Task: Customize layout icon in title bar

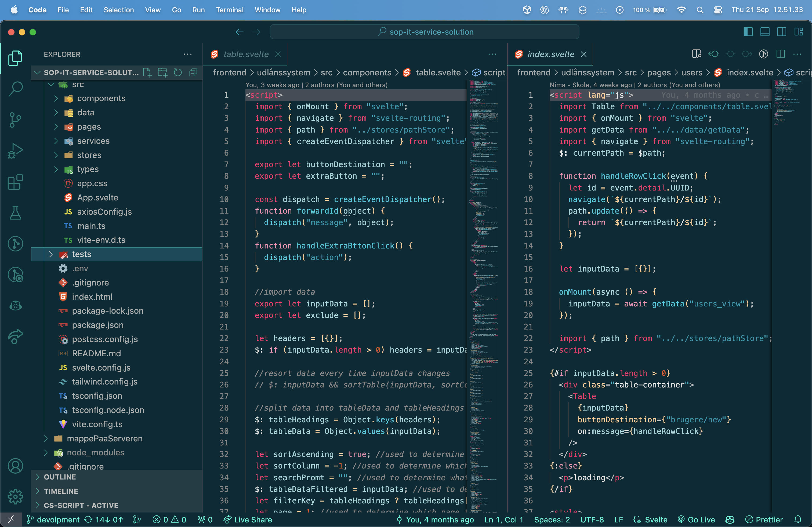Action: coord(799,32)
